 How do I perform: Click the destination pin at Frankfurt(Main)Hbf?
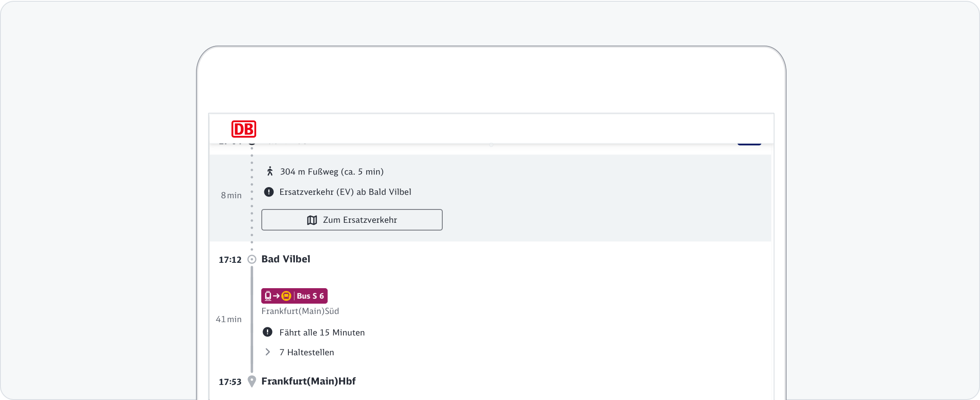[x=252, y=382]
